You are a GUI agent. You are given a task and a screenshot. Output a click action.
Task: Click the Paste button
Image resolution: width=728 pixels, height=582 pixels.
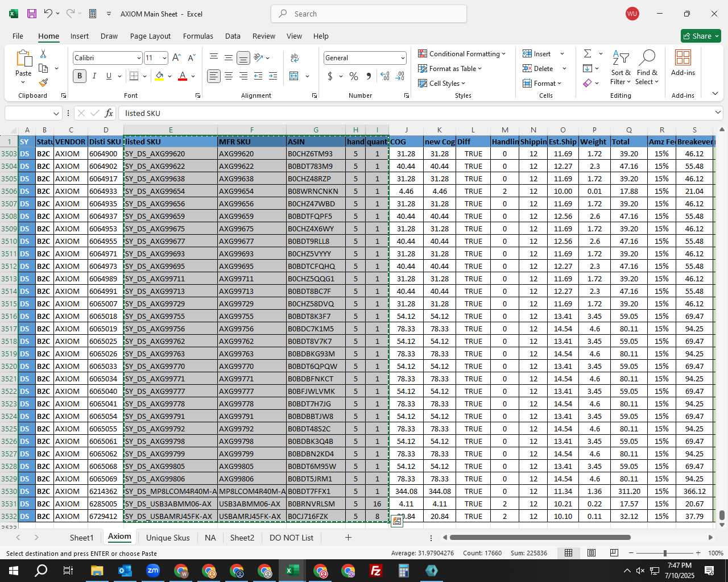click(x=23, y=67)
